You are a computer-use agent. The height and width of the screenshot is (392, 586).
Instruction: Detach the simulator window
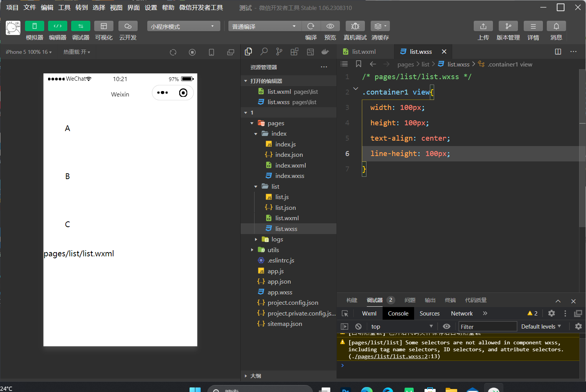(231, 52)
